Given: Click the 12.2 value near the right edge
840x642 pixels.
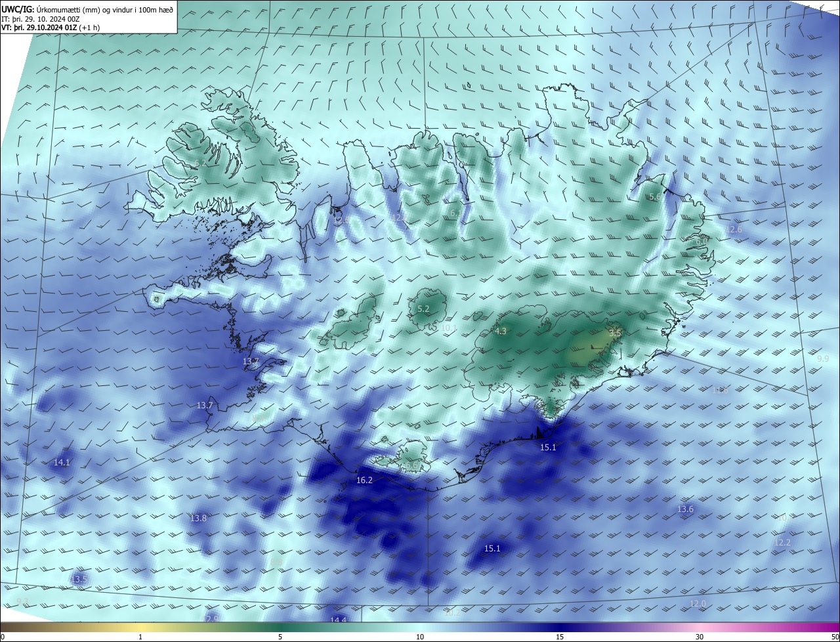Looking at the screenshot, I should pyautogui.click(x=782, y=542).
